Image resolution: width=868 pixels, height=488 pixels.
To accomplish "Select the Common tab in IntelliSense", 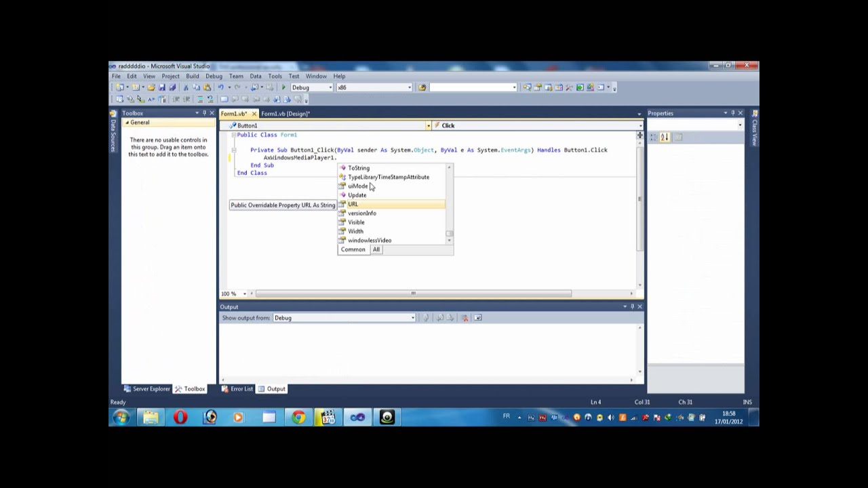I will point(353,249).
